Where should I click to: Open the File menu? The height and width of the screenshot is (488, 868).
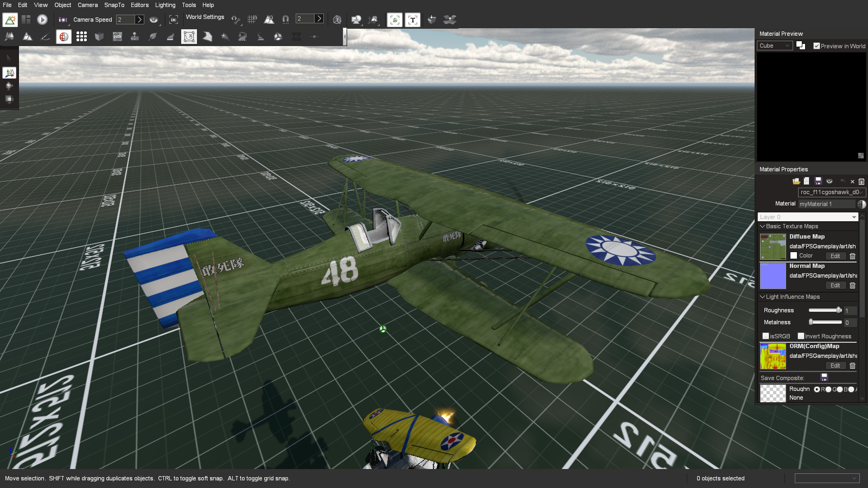(x=7, y=5)
